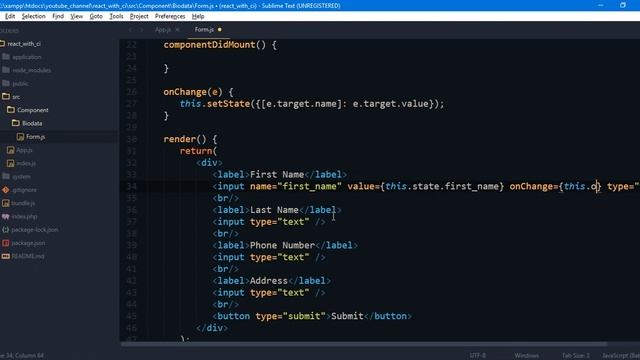Click the back navigation arrow before tabs
The image size is (640, 360).
(130, 30)
